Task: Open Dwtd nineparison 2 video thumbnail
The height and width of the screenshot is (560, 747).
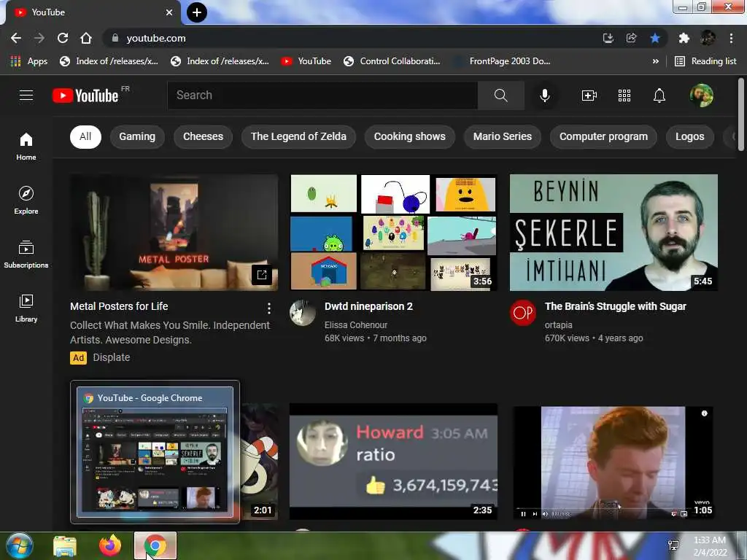Action: click(x=393, y=233)
